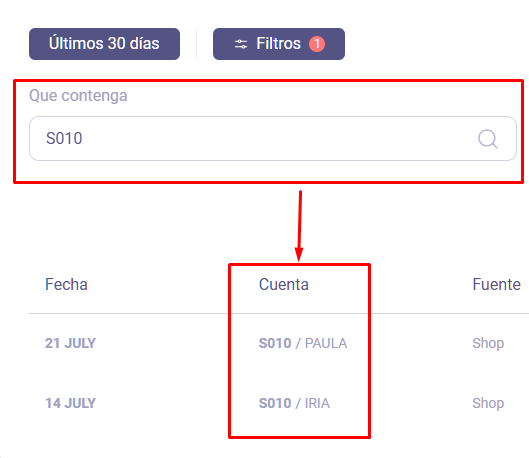Focus the search field containing S010

(273, 139)
